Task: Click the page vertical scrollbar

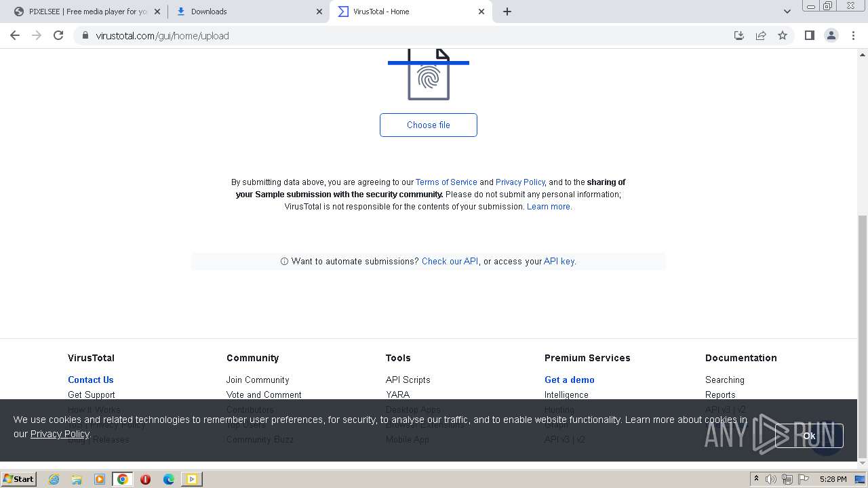Action: pyautogui.click(x=863, y=335)
